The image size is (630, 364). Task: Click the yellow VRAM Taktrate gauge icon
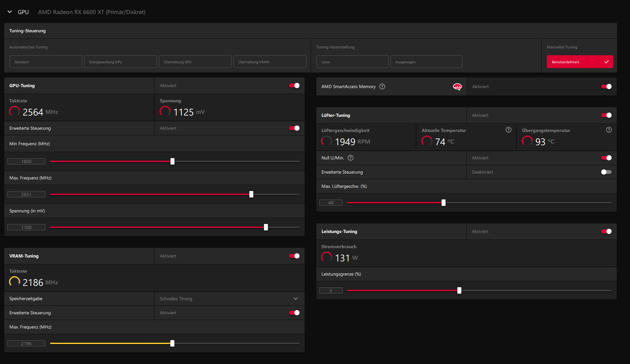coord(14,282)
